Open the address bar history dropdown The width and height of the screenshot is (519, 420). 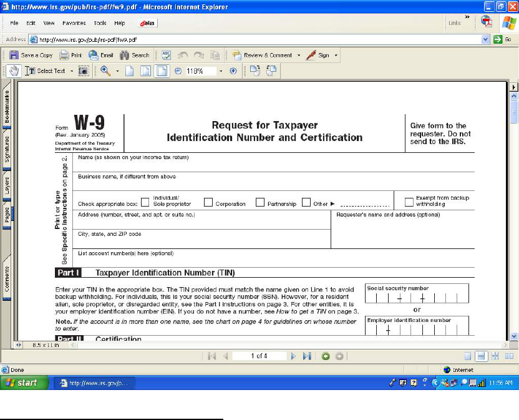tap(485, 39)
